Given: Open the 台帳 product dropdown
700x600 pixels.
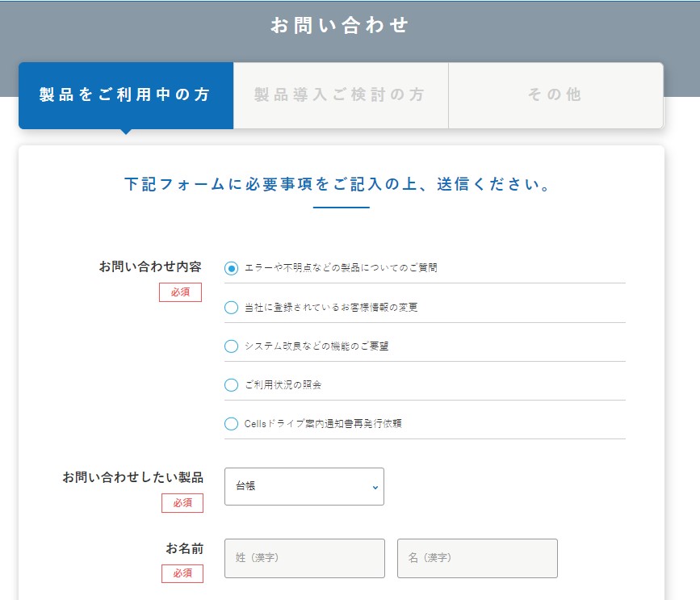Looking at the screenshot, I should 304,486.
